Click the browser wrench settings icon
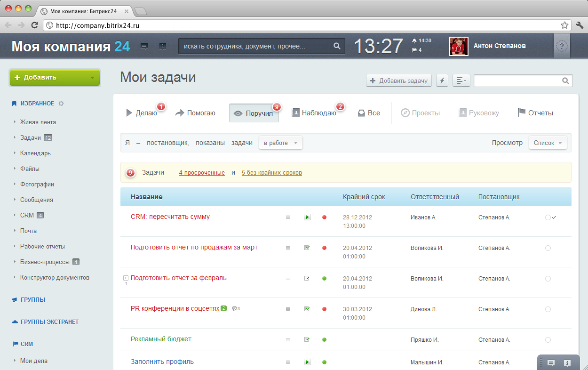588x370 pixels. point(580,25)
